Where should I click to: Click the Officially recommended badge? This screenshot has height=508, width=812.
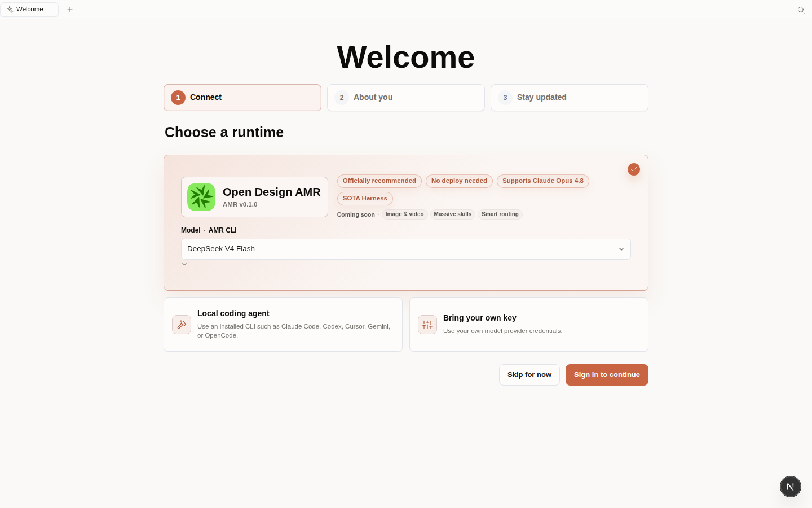tap(379, 181)
